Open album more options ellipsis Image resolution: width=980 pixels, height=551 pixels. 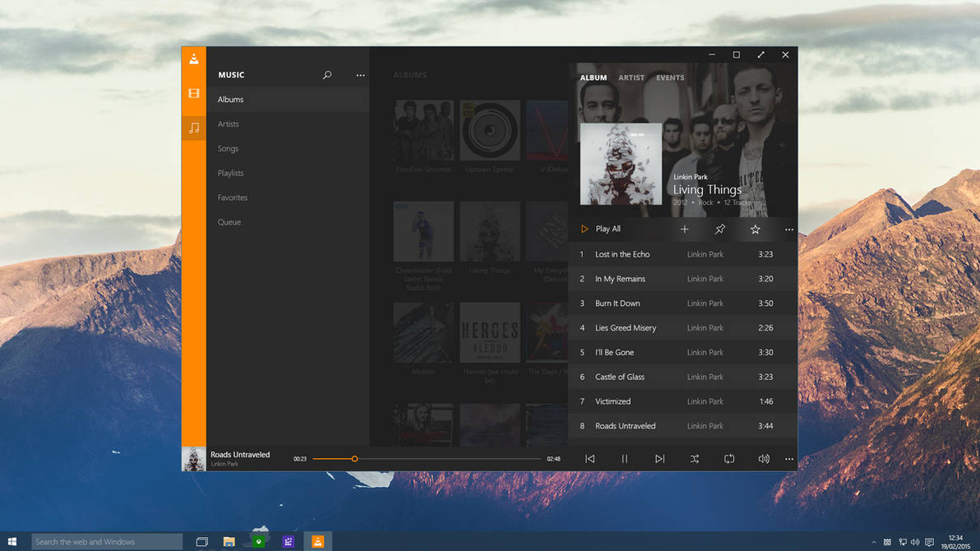click(x=789, y=229)
